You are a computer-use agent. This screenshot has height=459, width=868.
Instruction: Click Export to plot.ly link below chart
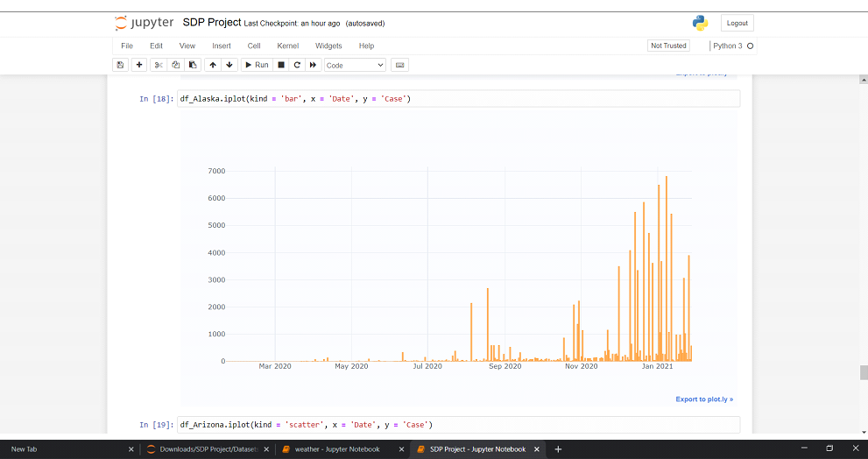coord(704,399)
